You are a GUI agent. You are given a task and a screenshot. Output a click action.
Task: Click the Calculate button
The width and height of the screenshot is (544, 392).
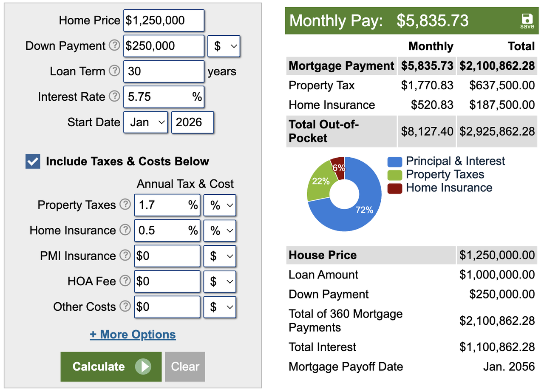(x=111, y=366)
